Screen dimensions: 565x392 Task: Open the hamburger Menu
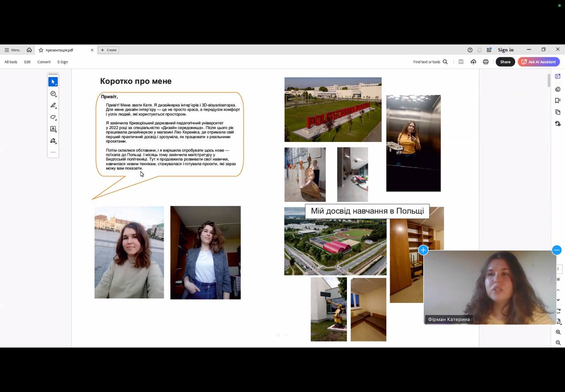pyautogui.click(x=12, y=50)
